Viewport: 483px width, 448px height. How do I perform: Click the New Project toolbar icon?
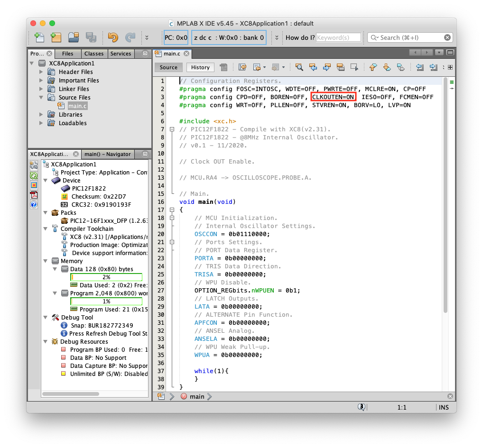[56, 37]
